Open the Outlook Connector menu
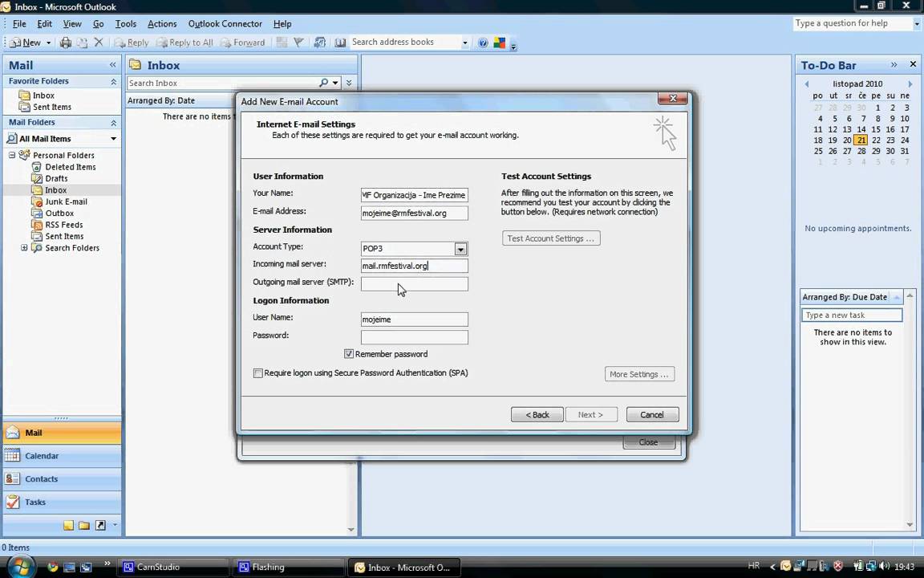The height and width of the screenshot is (578, 924). pyautogui.click(x=225, y=23)
